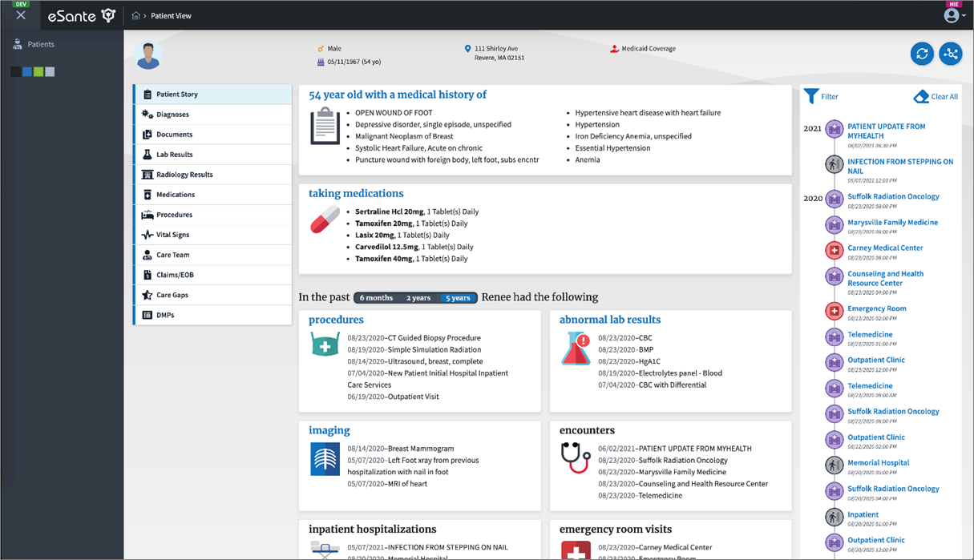The width and height of the screenshot is (974, 560).
Task: Go to the Procedures section
Action: (212, 215)
